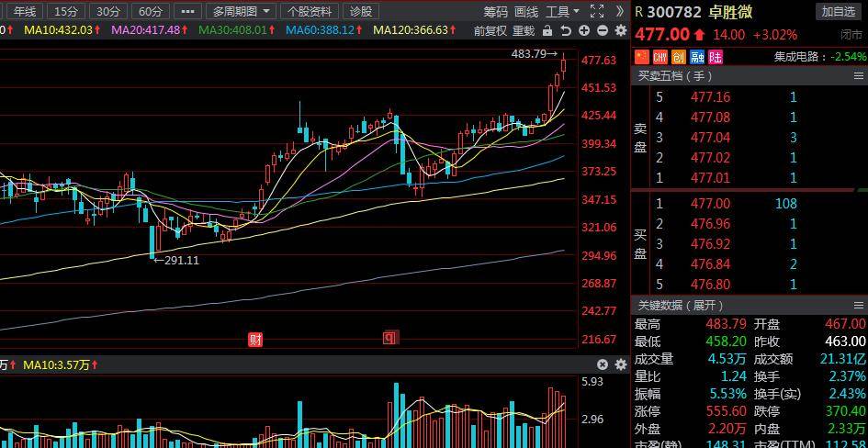Toggle 前复权 price adjustment
Screen dimensions: 868x448
(x=490, y=30)
